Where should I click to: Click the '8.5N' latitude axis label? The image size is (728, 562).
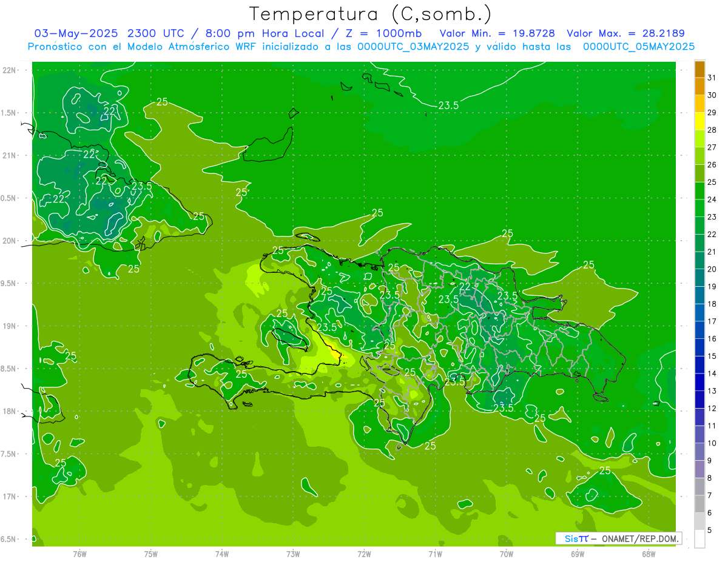(x=9, y=369)
